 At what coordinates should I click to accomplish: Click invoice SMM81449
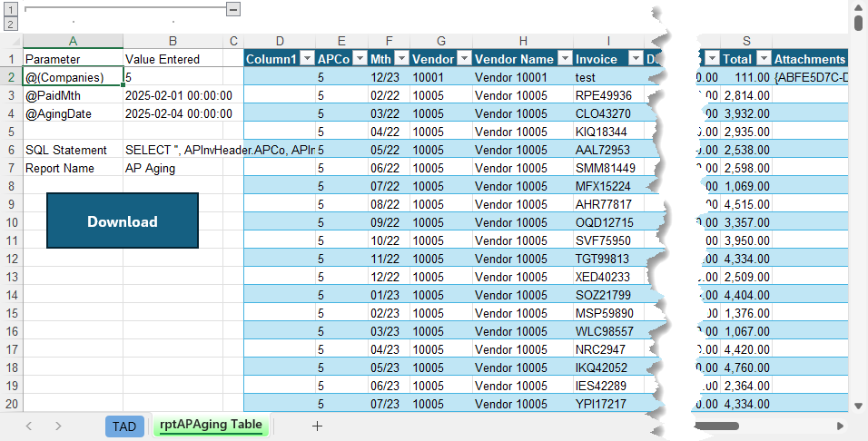[609, 168]
